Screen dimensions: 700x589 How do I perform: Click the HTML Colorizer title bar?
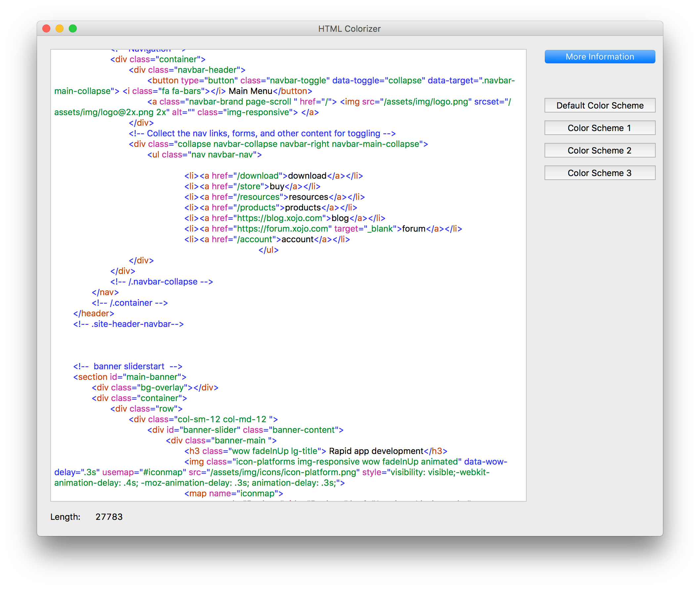pos(349,29)
